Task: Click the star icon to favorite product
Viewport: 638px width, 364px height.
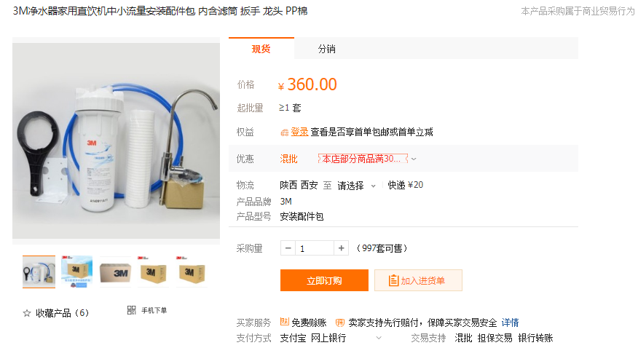Action: click(27, 313)
